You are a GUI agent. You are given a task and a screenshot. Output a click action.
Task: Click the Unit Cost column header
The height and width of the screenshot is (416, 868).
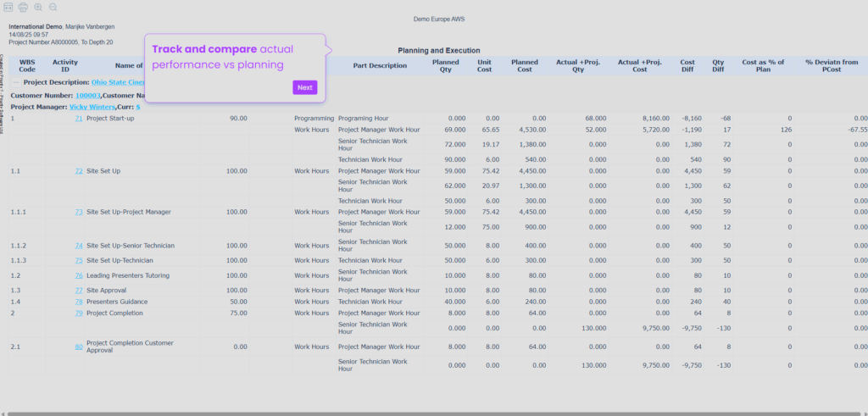pos(484,66)
